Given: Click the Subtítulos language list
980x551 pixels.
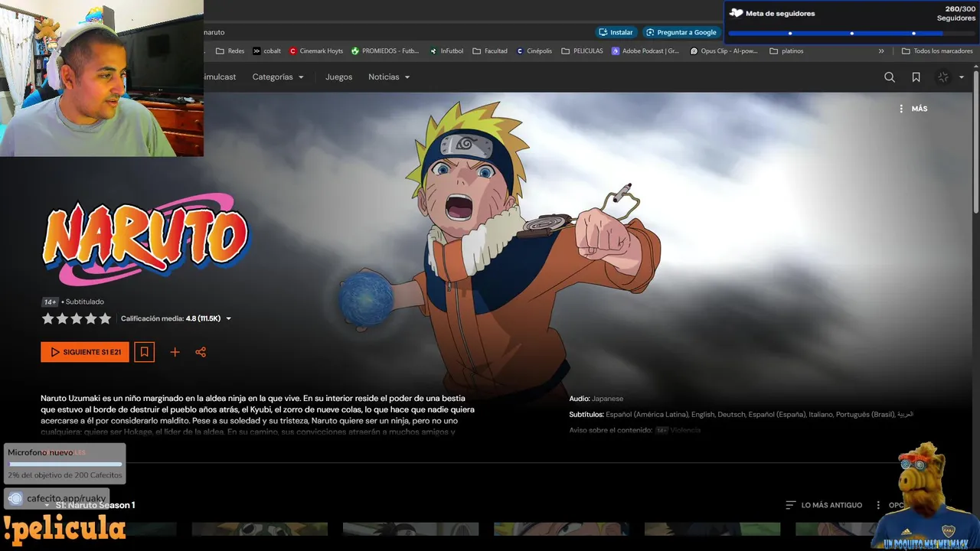Looking at the screenshot, I should click(741, 414).
